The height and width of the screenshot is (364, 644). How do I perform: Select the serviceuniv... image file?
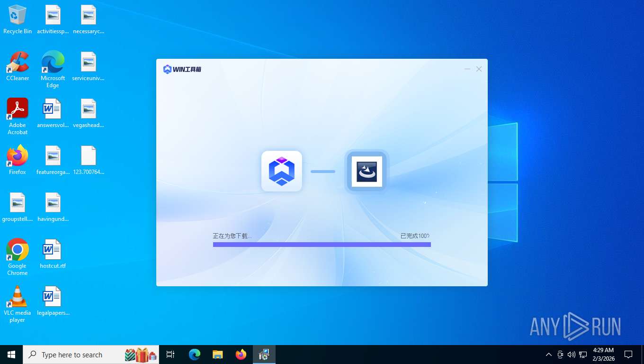[89, 66]
